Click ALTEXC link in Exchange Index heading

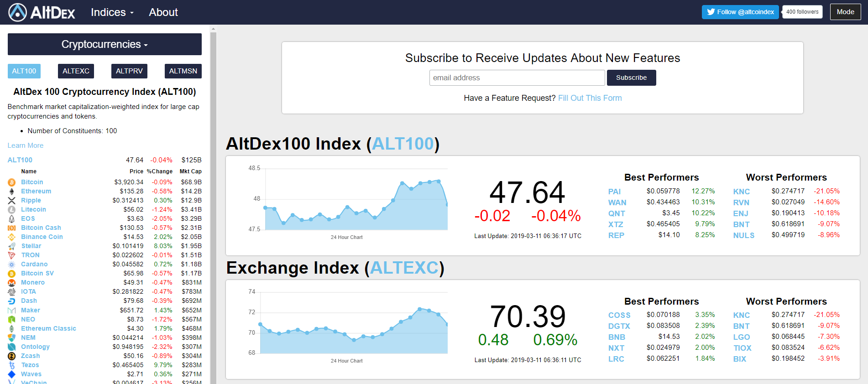[x=404, y=268]
